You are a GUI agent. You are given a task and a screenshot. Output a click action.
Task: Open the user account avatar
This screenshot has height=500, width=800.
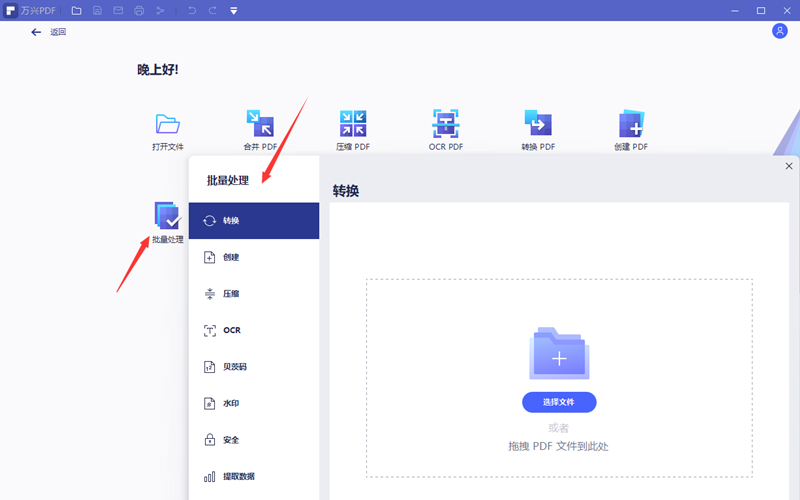(x=780, y=31)
